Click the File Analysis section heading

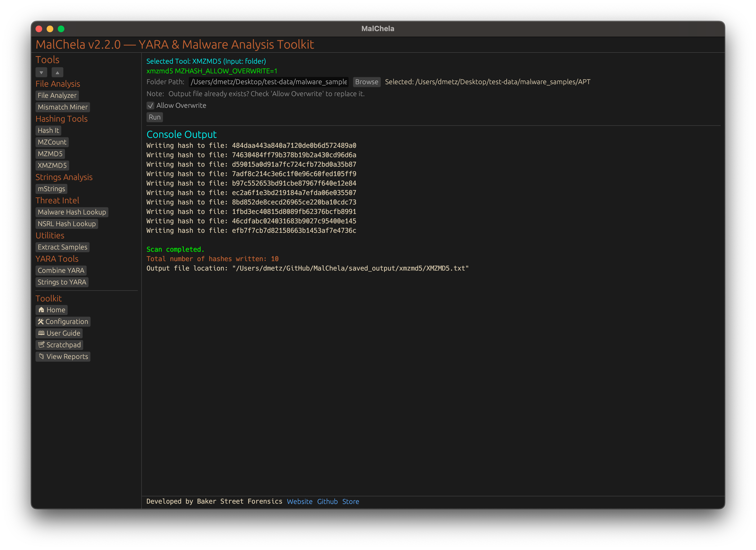click(58, 84)
